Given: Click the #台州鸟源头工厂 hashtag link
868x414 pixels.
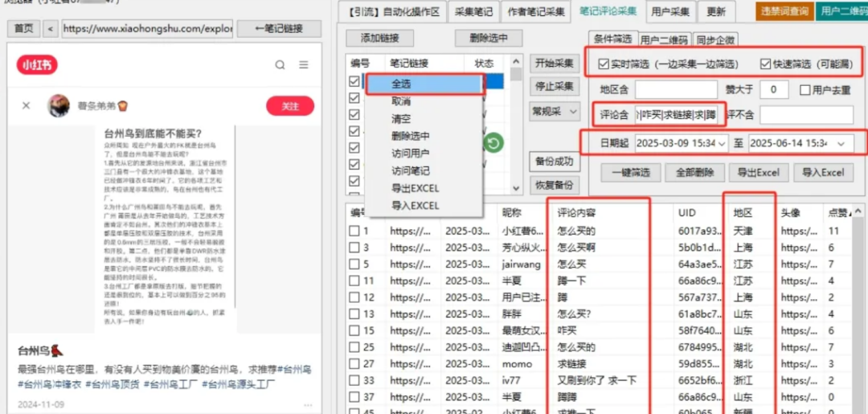Looking at the screenshot, I should click(238, 383).
